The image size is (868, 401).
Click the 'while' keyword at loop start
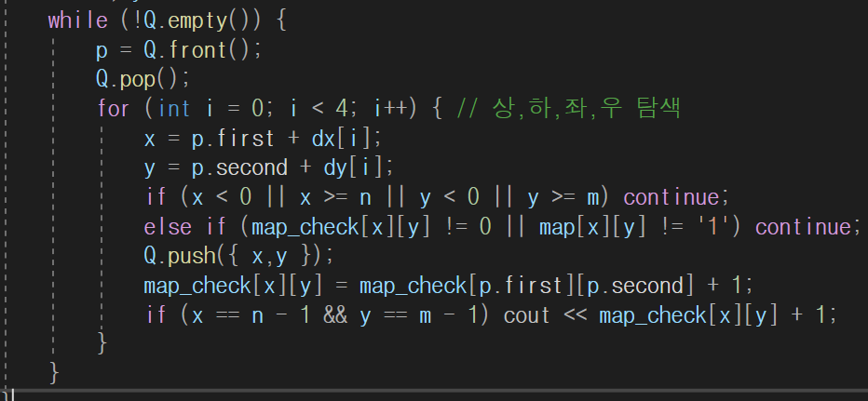[77, 21]
